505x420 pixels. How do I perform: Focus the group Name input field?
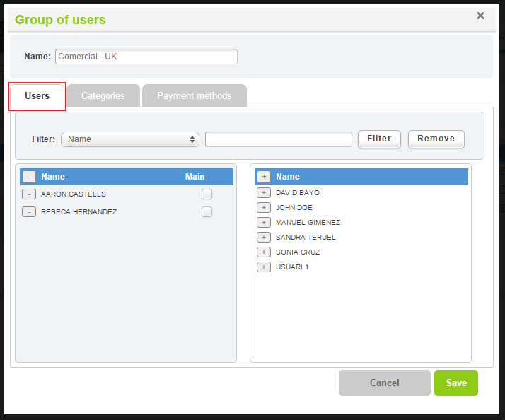[x=146, y=57]
